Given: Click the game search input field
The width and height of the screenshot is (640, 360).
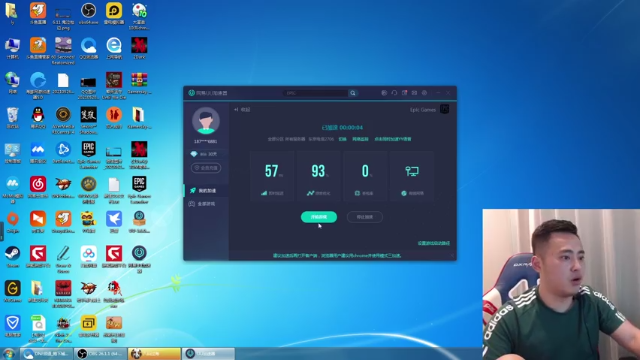Looking at the screenshot, I should click(x=316, y=93).
